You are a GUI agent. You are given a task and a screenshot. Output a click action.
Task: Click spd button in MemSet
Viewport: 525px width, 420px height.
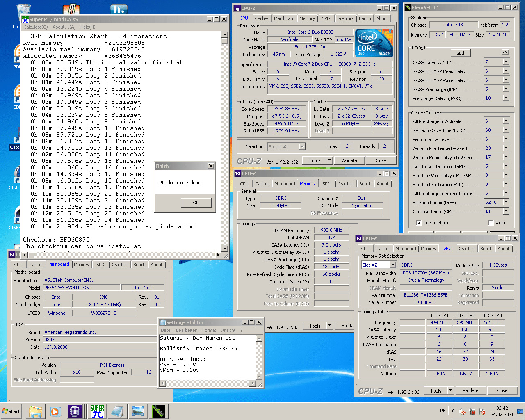pos(461,53)
